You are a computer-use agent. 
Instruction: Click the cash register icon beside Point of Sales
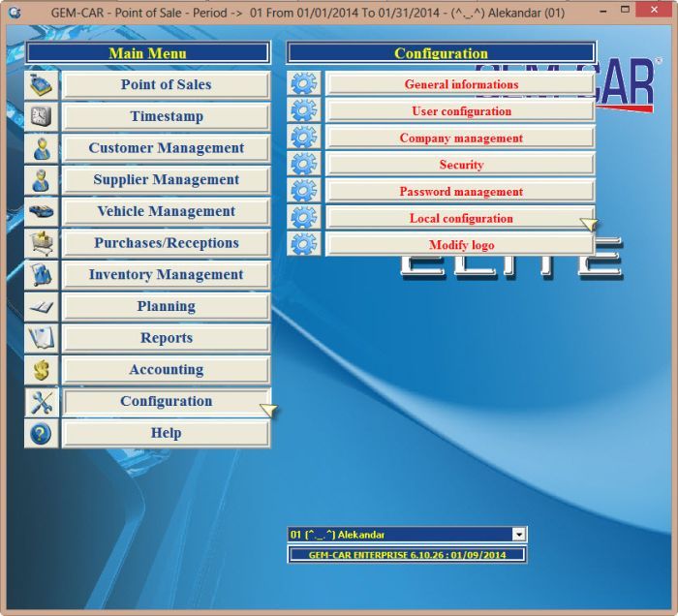(x=41, y=84)
